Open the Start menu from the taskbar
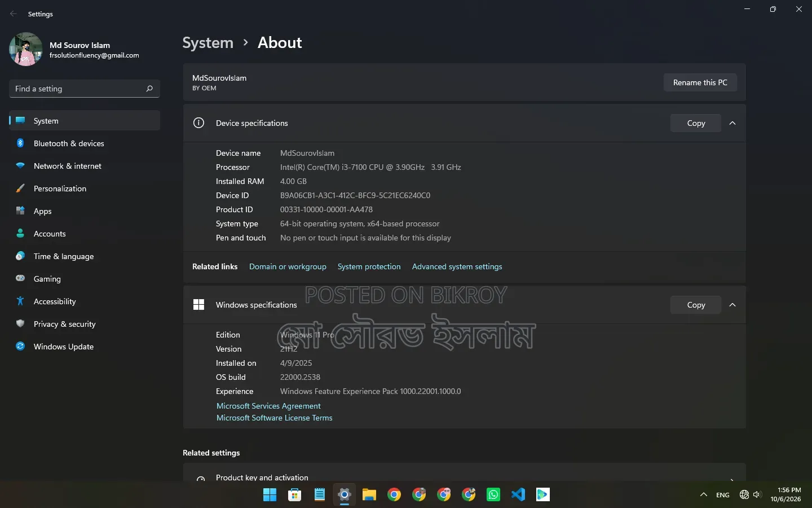The width and height of the screenshot is (812, 508). [x=270, y=495]
